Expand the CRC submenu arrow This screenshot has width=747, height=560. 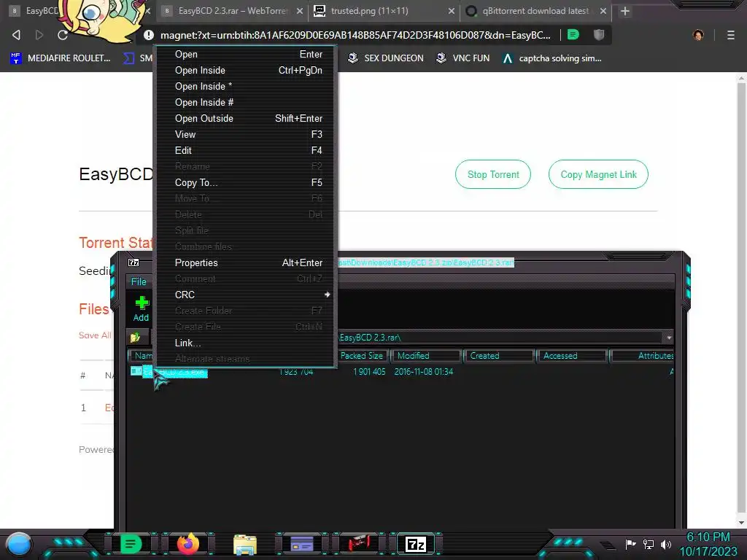[x=328, y=295]
